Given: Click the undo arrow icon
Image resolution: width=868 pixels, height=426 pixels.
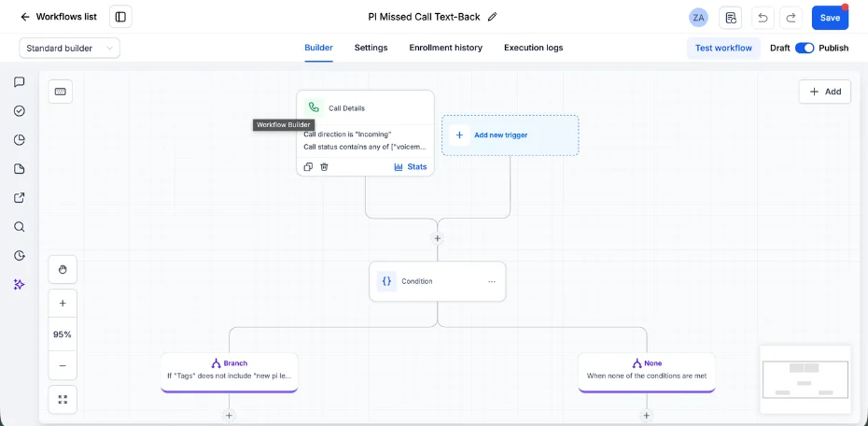Looking at the screenshot, I should [763, 18].
